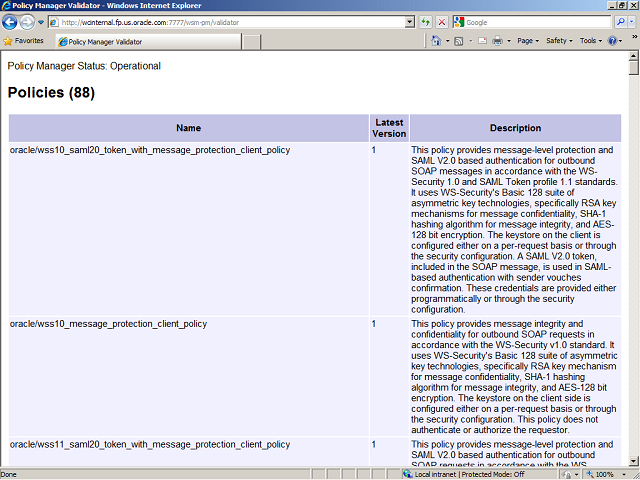Select the Policy Manager Validator tab
The width and height of the screenshot is (640, 480).
click(148, 42)
